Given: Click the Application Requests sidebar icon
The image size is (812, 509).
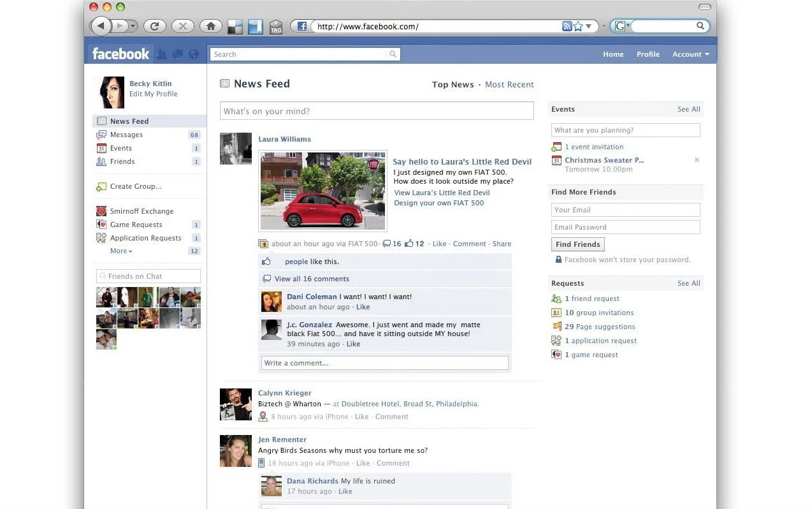Looking at the screenshot, I should pos(101,238).
